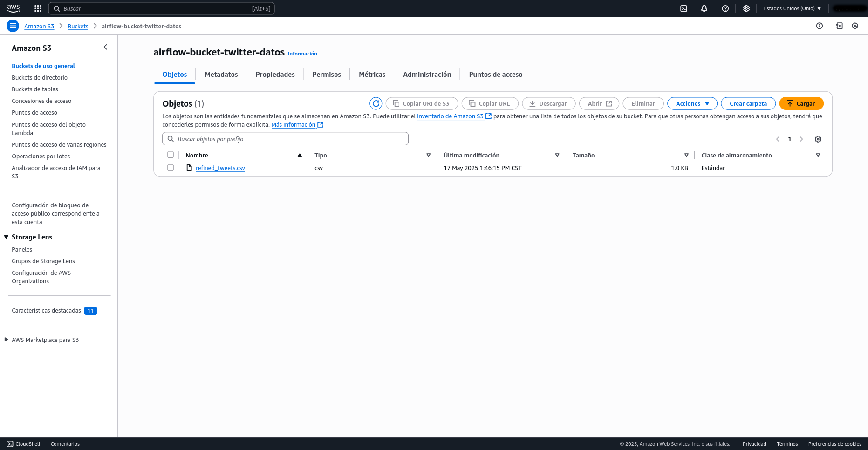
Task: Open Preferencias de cookies in footer
Action: tap(834, 444)
